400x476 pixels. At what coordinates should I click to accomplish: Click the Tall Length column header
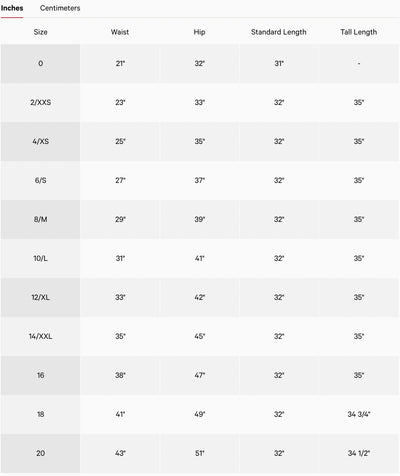click(x=359, y=32)
